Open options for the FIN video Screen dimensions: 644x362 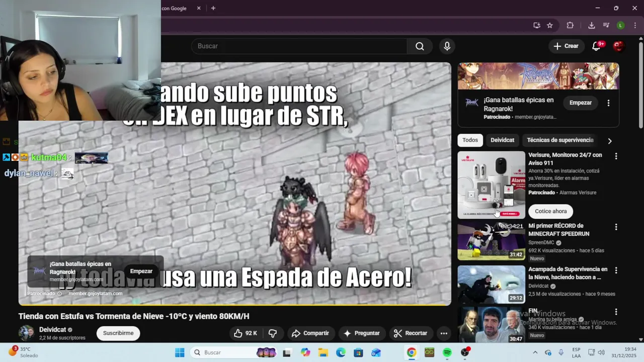click(x=616, y=312)
